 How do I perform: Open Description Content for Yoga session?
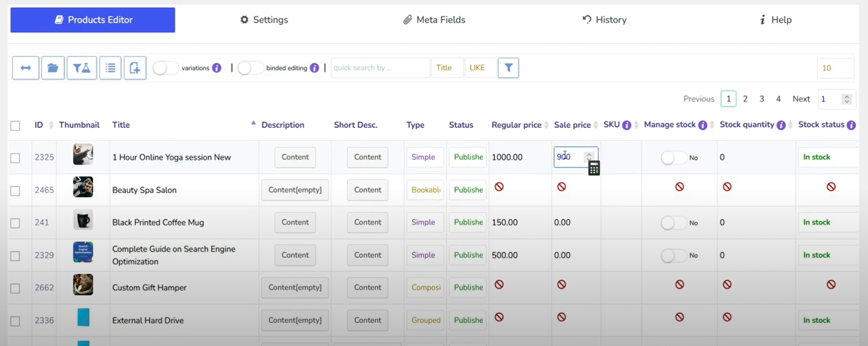295,157
